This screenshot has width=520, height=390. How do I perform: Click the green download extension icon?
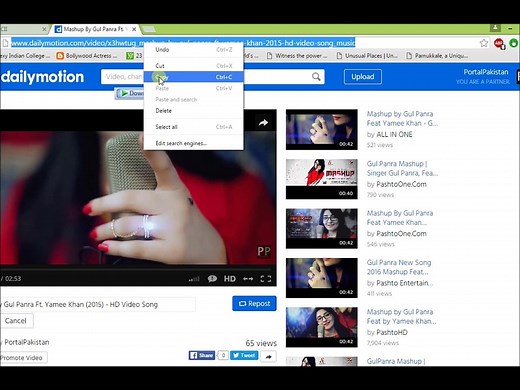(514, 43)
